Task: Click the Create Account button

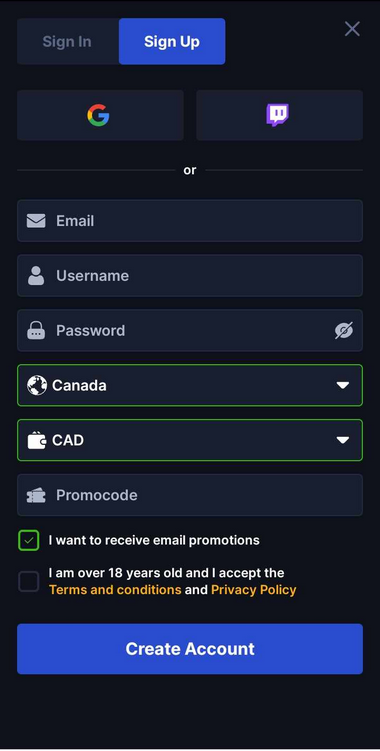Action: 190,649
